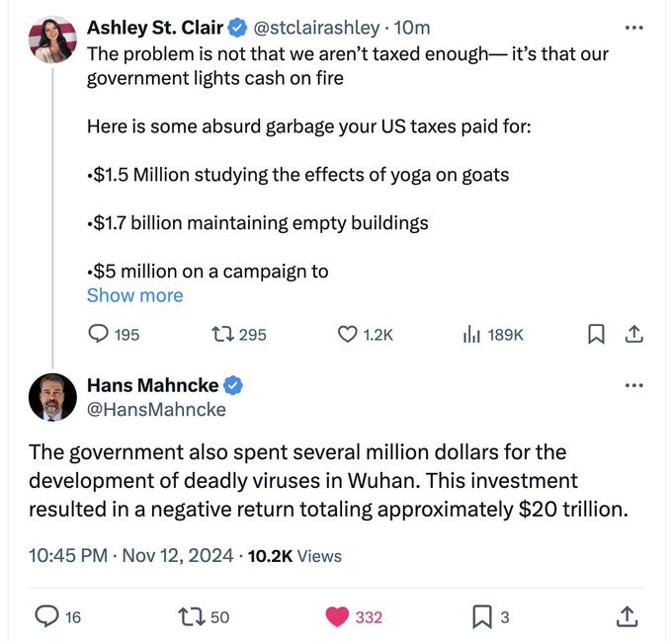Bookmark Ashley St. Clair's tweet
Viewport: 672px width, 641px height.
(x=596, y=334)
